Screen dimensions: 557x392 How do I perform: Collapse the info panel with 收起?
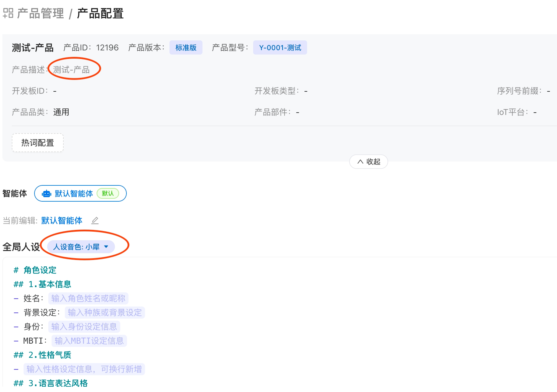(x=368, y=162)
